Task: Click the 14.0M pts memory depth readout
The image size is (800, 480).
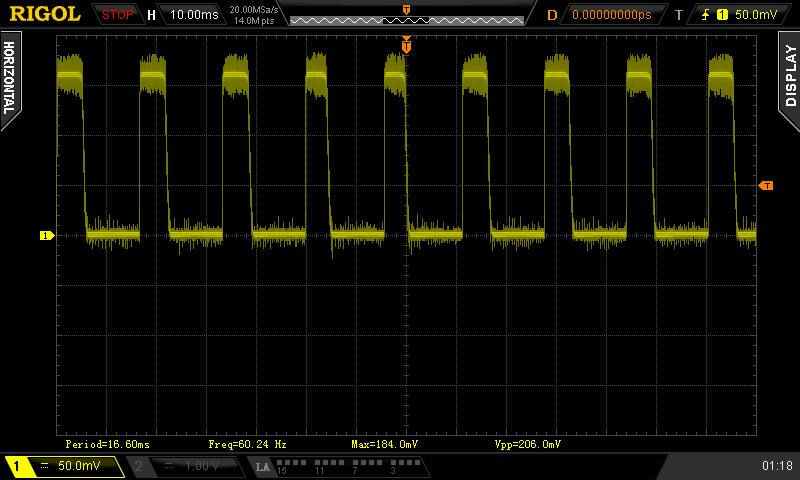Action: point(254,21)
